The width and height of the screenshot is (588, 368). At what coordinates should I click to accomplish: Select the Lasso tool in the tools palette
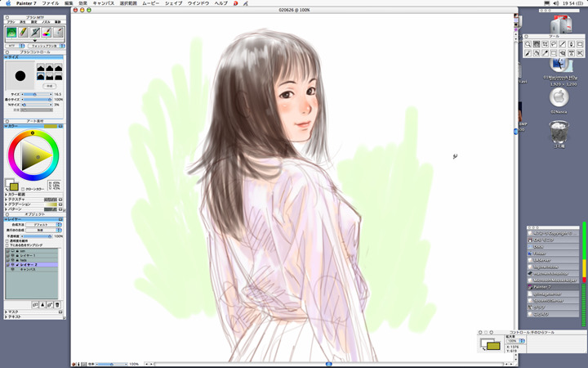pyautogui.click(x=554, y=44)
